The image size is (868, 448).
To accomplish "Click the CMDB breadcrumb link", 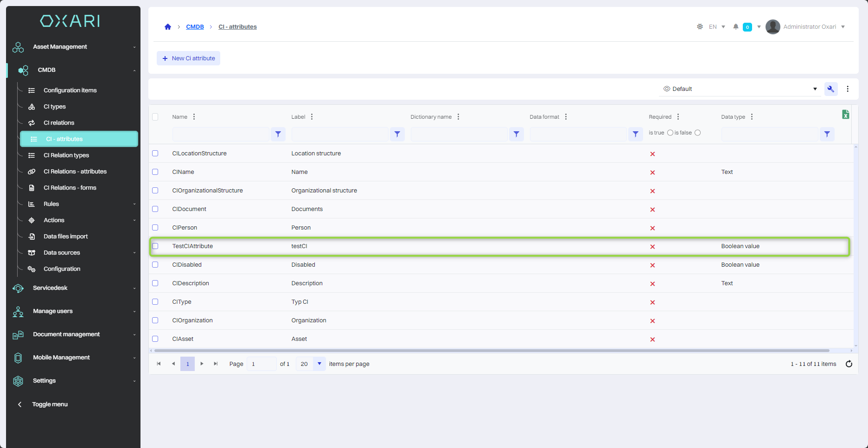I will click(x=195, y=27).
